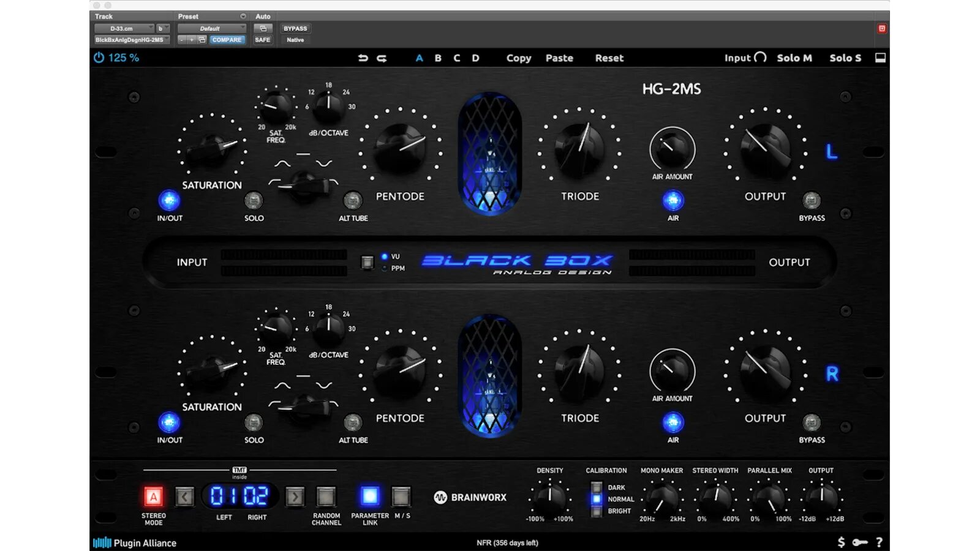The image size is (980, 551).
Task: Click the left channel arrow selector
Action: pos(184,497)
